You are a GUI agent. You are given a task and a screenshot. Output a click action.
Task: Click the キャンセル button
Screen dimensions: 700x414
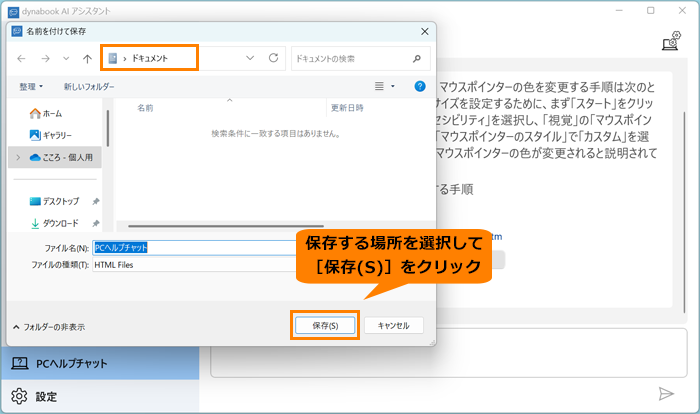click(x=393, y=326)
